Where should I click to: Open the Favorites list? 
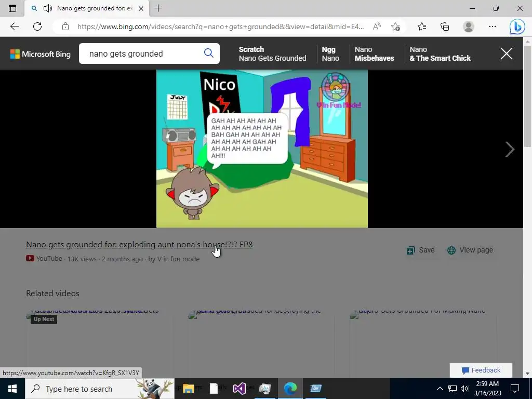click(x=422, y=26)
